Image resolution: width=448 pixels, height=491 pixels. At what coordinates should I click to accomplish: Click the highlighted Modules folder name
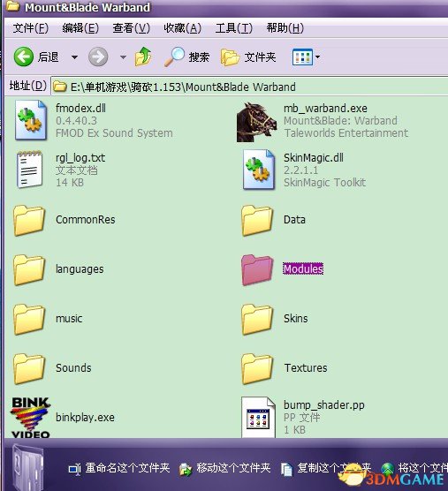303,269
